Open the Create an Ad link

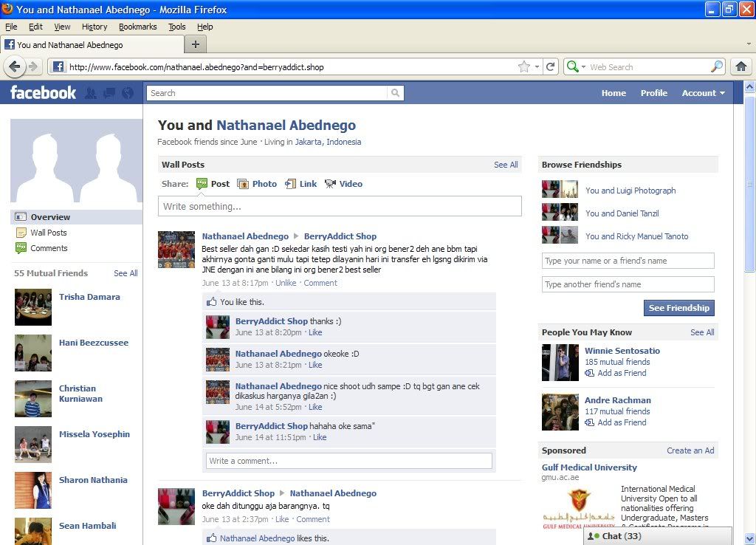click(x=690, y=450)
